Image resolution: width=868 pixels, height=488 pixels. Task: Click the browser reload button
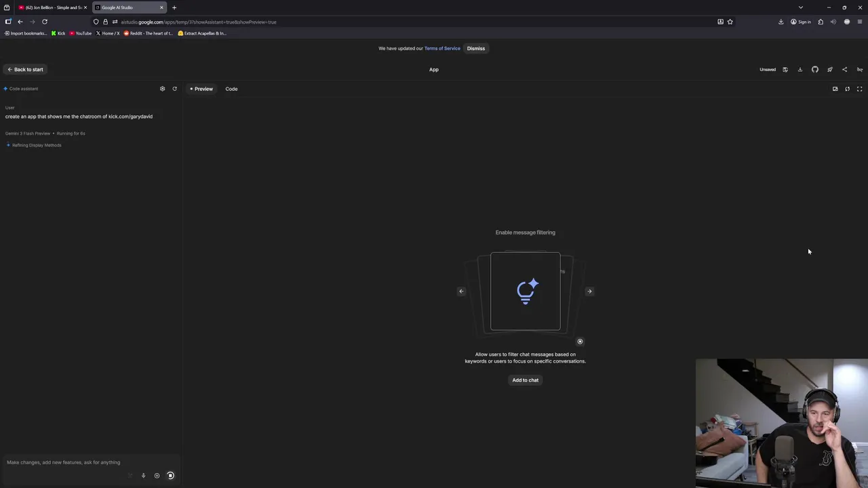coord(45,22)
